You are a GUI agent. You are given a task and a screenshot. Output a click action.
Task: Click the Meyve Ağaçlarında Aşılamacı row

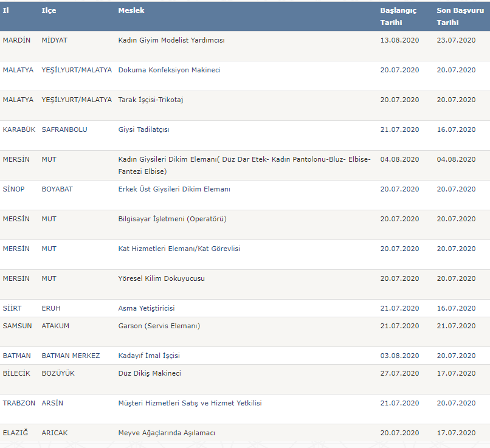tap(167, 433)
